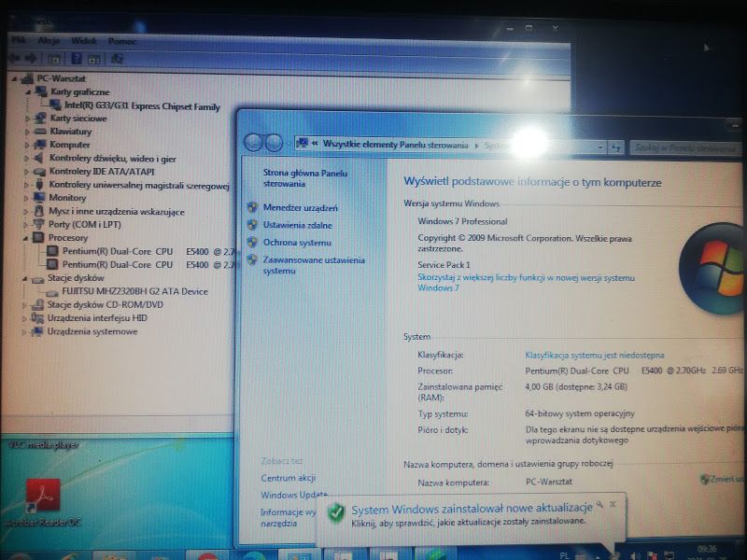The image size is (747, 560).
Task: Select the Komputer tree item
Action: [x=69, y=145]
